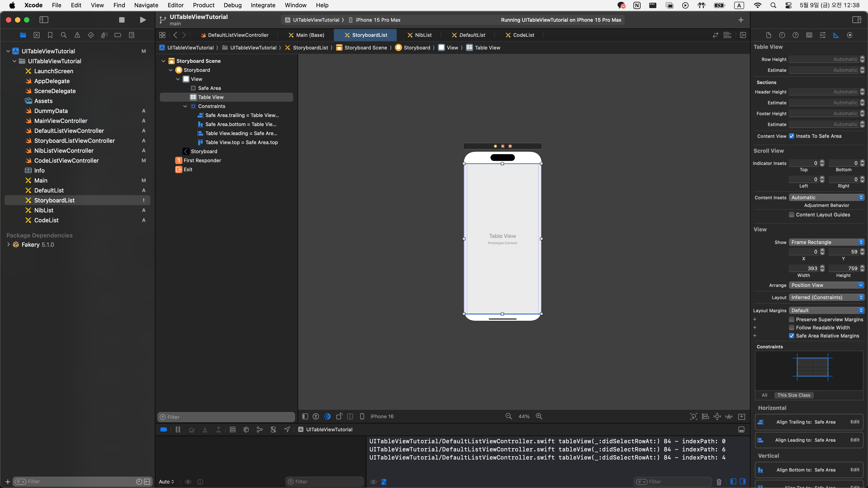Image resolution: width=868 pixels, height=488 pixels.
Task: Open the source control navigator icon
Action: click(37, 35)
